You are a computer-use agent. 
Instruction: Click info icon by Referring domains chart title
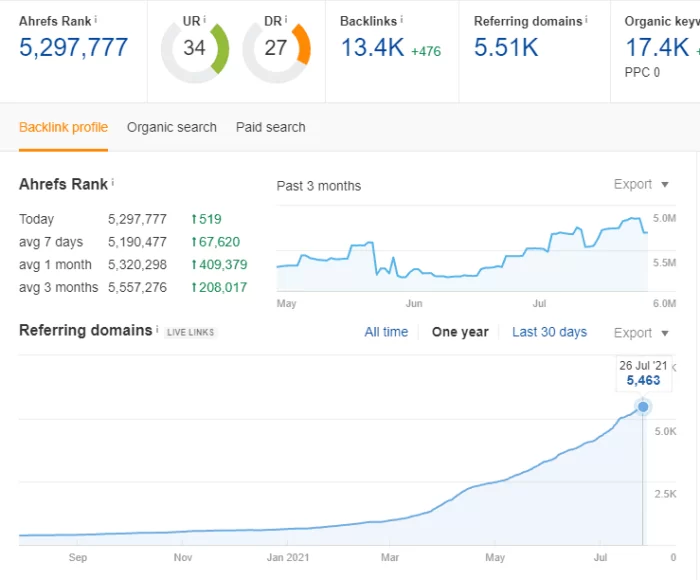tap(158, 329)
